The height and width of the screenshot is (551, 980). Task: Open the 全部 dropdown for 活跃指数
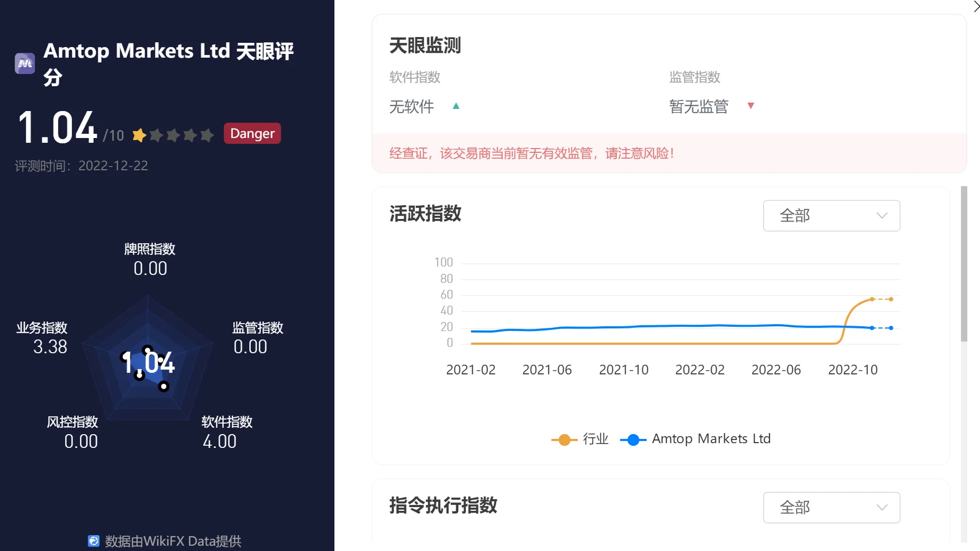(x=831, y=216)
